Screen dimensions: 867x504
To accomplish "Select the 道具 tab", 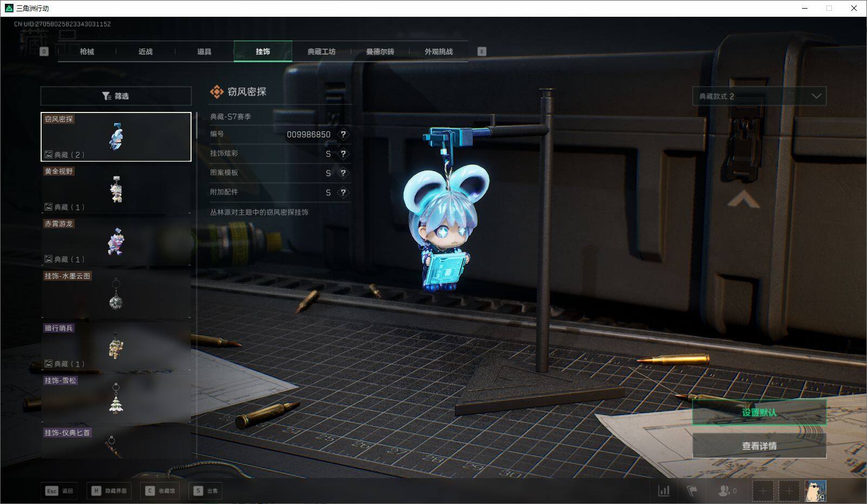I will pos(204,51).
